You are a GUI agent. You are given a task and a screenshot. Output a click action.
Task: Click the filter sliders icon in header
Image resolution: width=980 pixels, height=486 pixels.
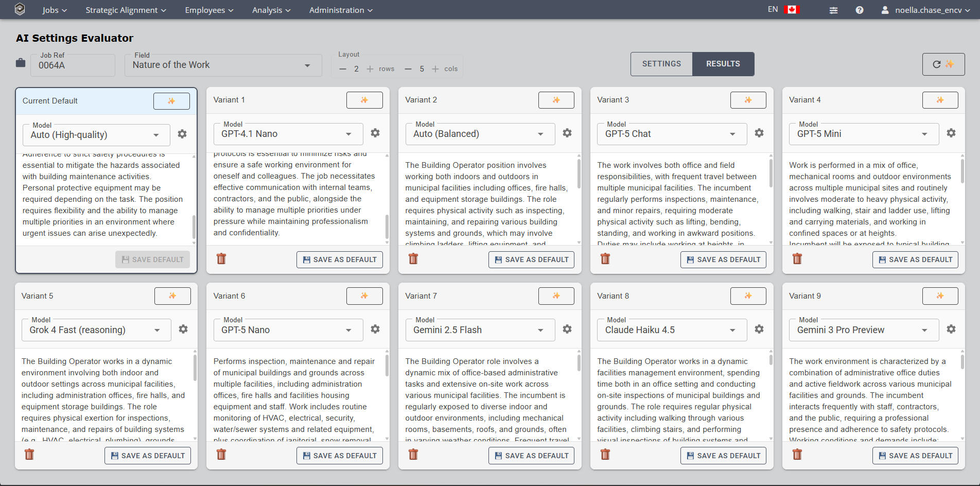(x=833, y=10)
